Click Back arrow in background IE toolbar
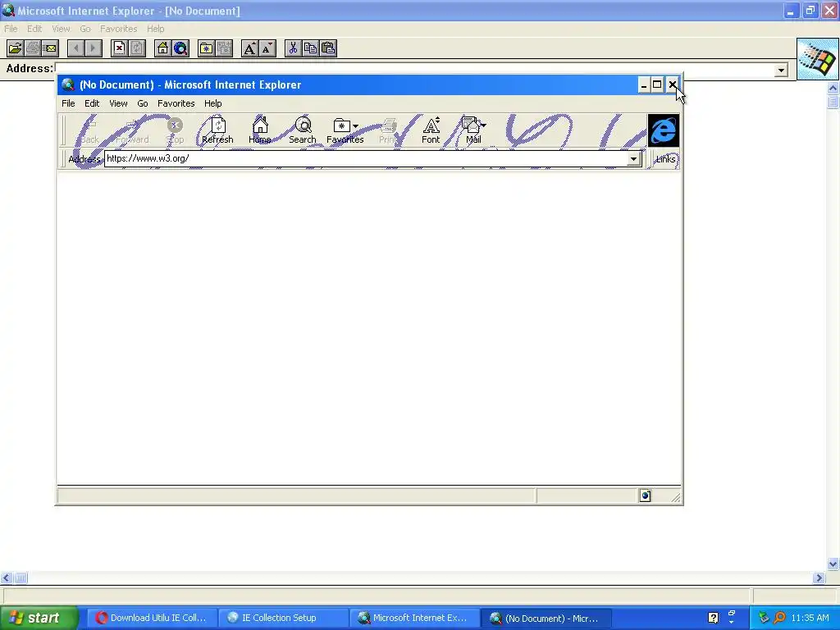 click(x=76, y=48)
